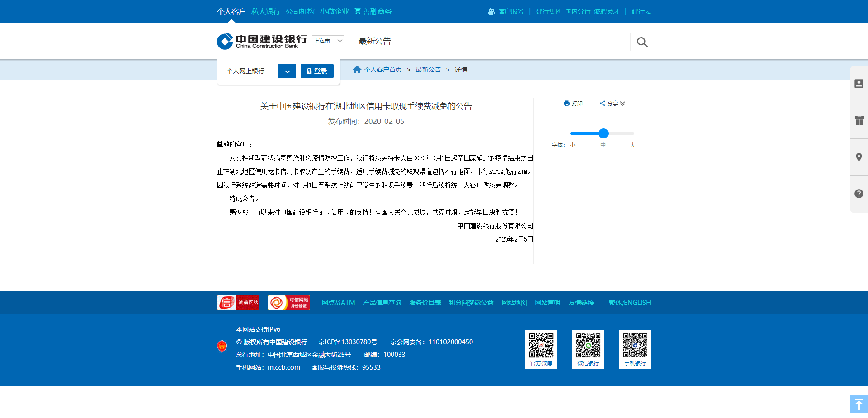The height and width of the screenshot is (418, 868).
Task: Open 网点及ATM footer link
Action: click(338, 303)
